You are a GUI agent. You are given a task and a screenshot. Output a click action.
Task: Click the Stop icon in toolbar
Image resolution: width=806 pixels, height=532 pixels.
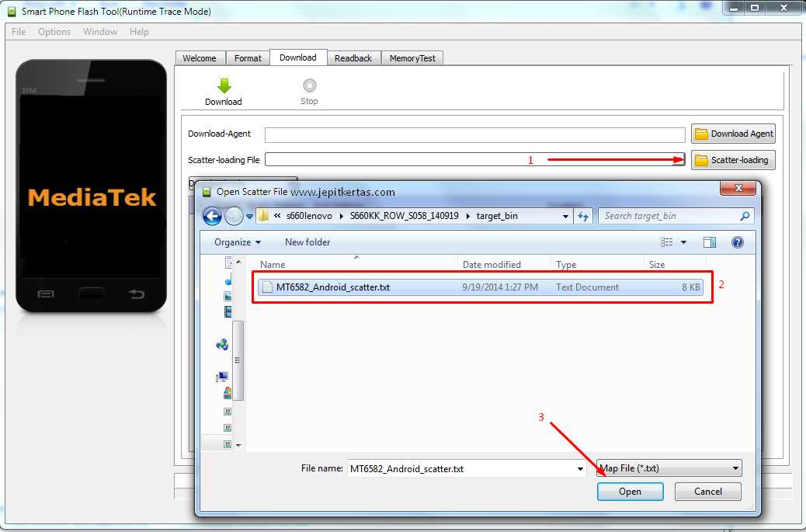[310, 85]
